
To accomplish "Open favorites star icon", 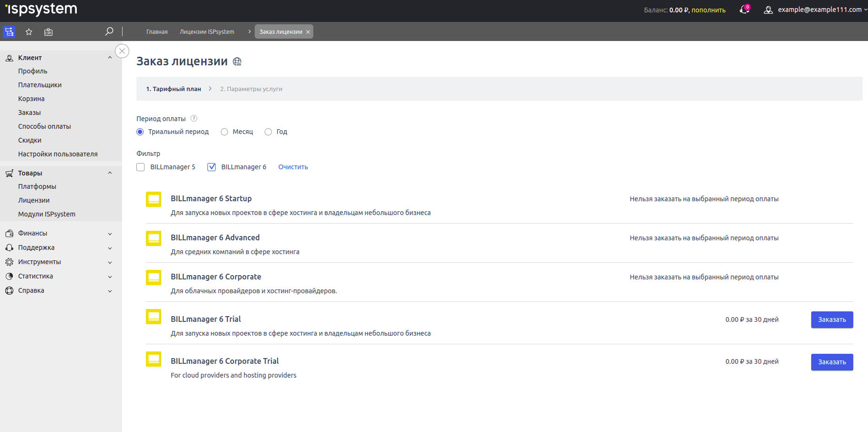I will [29, 32].
